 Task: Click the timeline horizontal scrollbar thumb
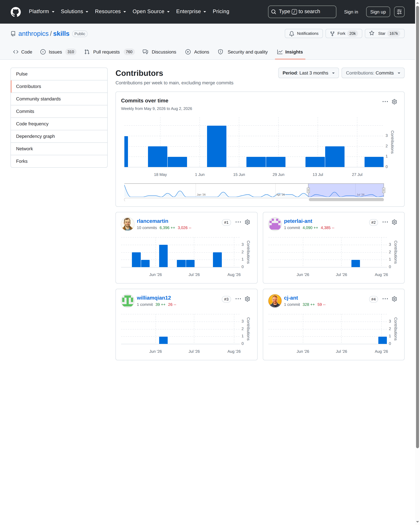(346, 199)
